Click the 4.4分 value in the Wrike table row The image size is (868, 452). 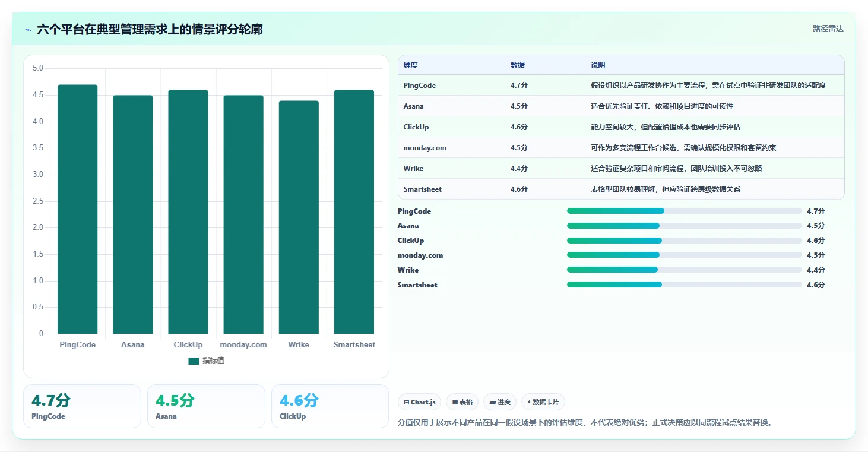[x=519, y=169]
